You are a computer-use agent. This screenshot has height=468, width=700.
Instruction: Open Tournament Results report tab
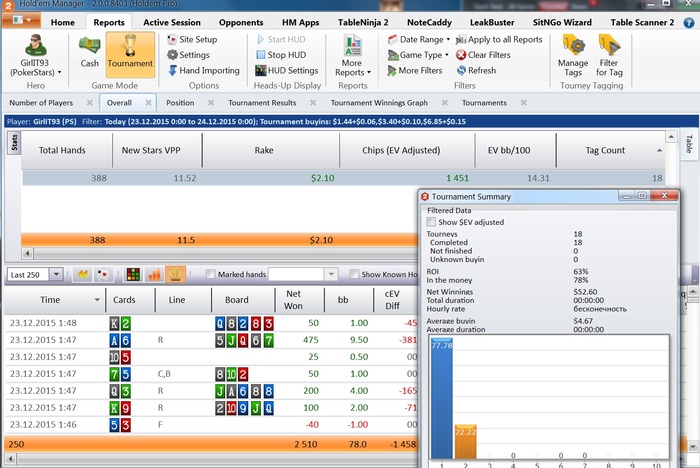[x=262, y=103]
